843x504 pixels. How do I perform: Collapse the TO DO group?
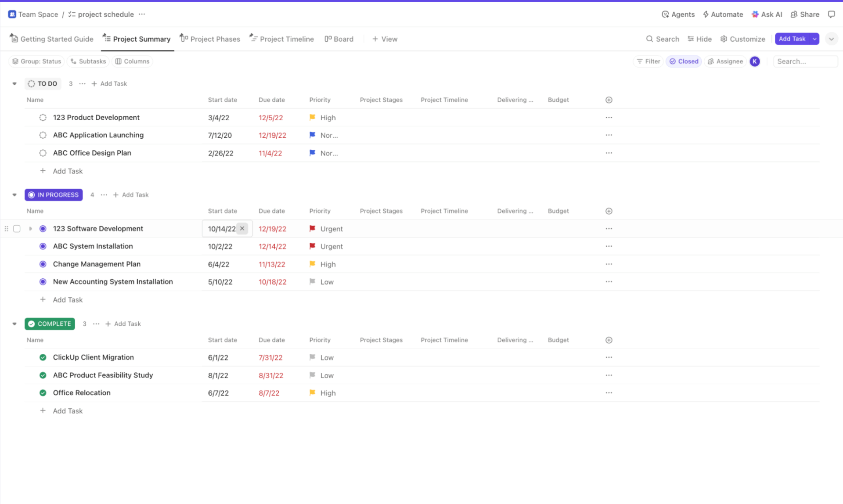(x=14, y=83)
